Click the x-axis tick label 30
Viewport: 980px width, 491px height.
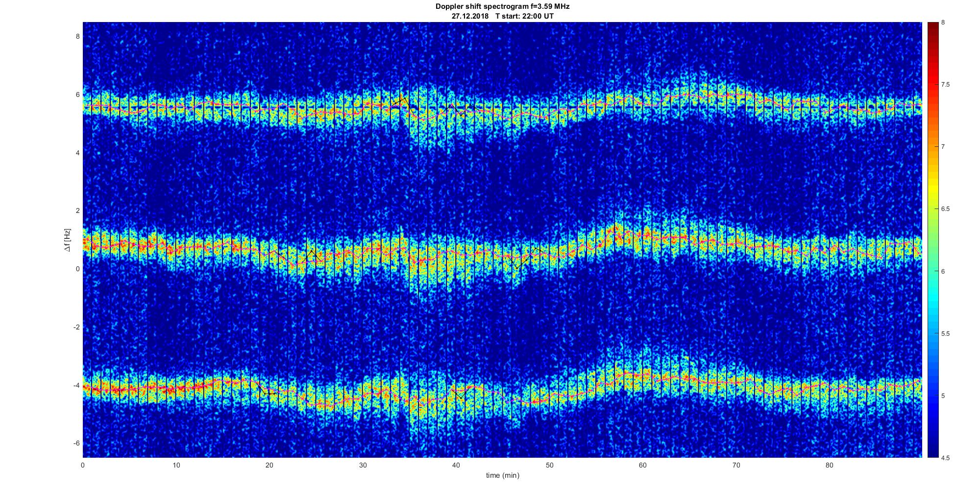click(x=363, y=465)
